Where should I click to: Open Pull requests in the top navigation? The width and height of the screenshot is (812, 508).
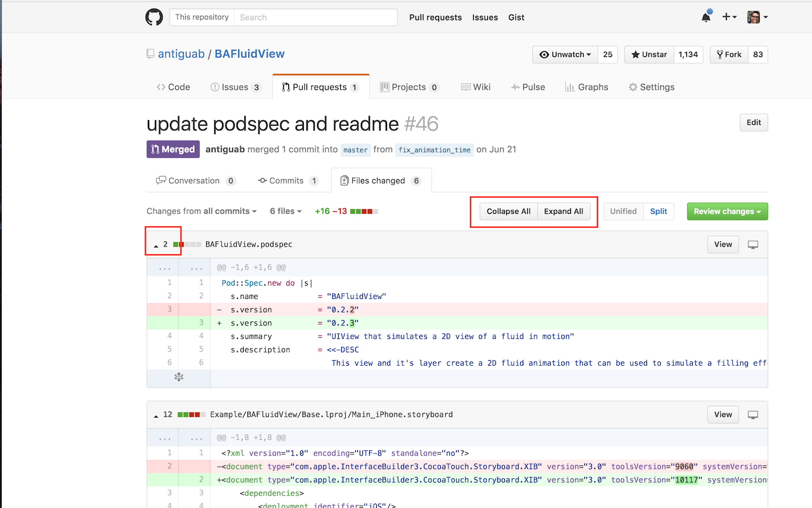coord(435,17)
